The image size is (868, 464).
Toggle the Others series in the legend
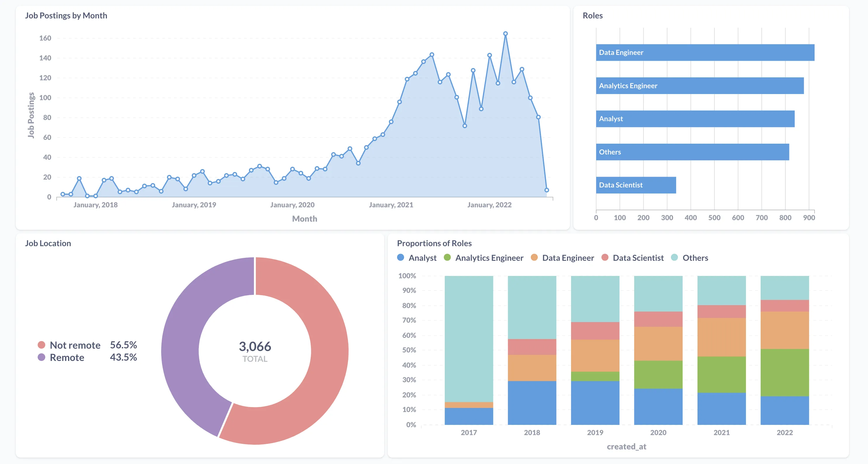695,258
